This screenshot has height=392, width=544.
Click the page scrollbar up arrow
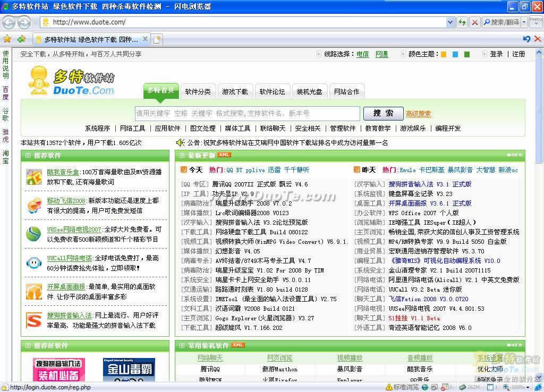(x=539, y=53)
